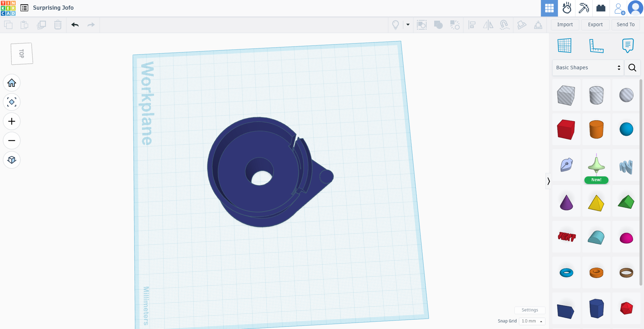The height and width of the screenshot is (329, 644).
Task: Click the Align tool icon
Action: coord(472,25)
